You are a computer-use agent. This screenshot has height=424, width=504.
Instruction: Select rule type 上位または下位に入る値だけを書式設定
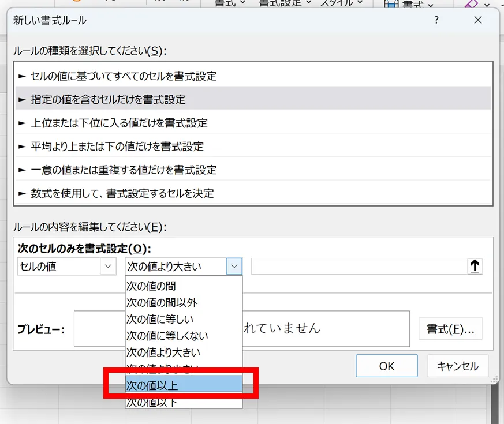tap(120, 123)
